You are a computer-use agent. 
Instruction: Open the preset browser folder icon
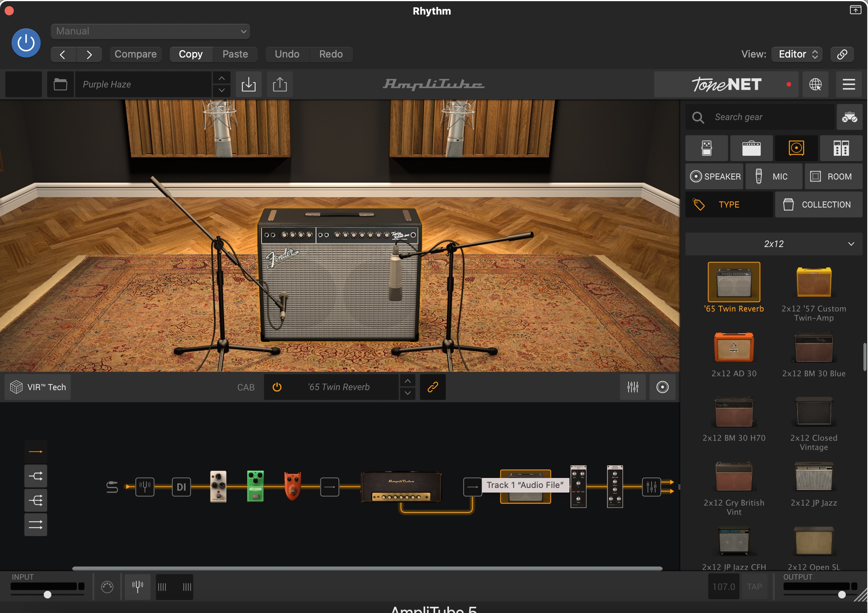(60, 84)
